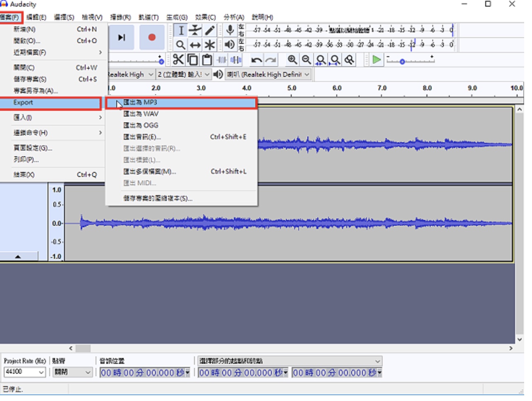The width and height of the screenshot is (532, 401).
Task: Choose 匯出為 MP3 from the Export submenu
Action: point(182,103)
